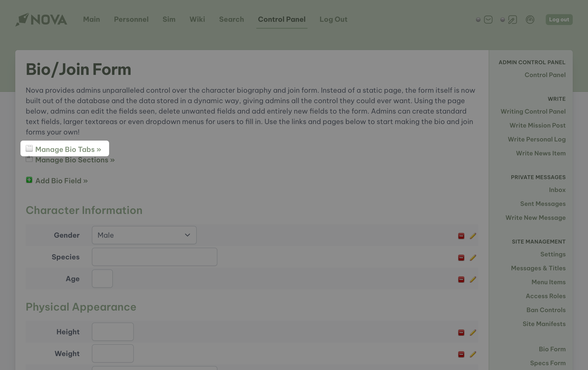This screenshot has height=370, width=588.
Task: Click the Nova logo
Action: point(41,20)
